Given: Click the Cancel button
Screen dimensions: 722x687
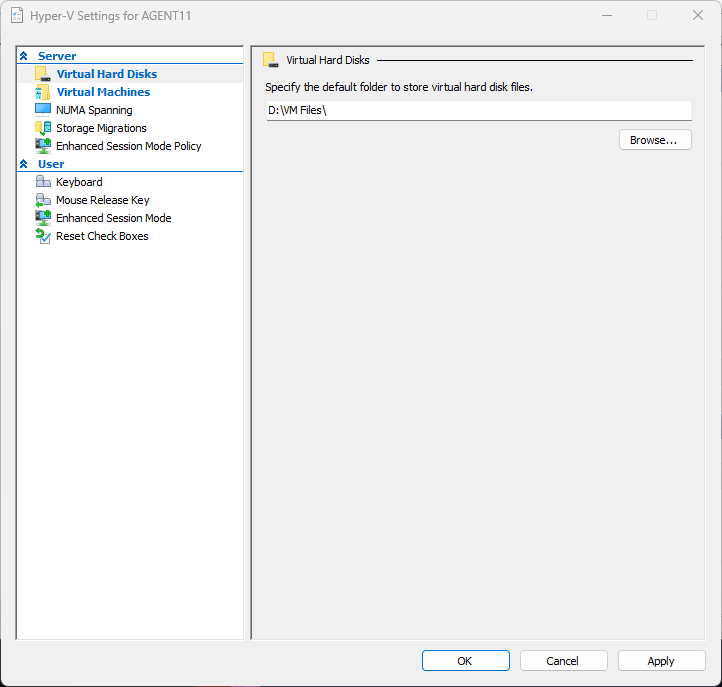Looking at the screenshot, I should [562, 661].
